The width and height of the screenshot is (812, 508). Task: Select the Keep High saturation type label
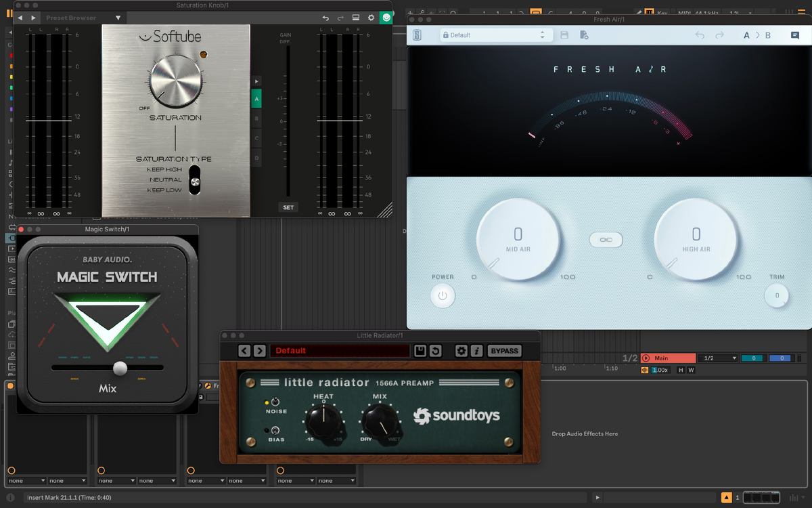click(164, 169)
